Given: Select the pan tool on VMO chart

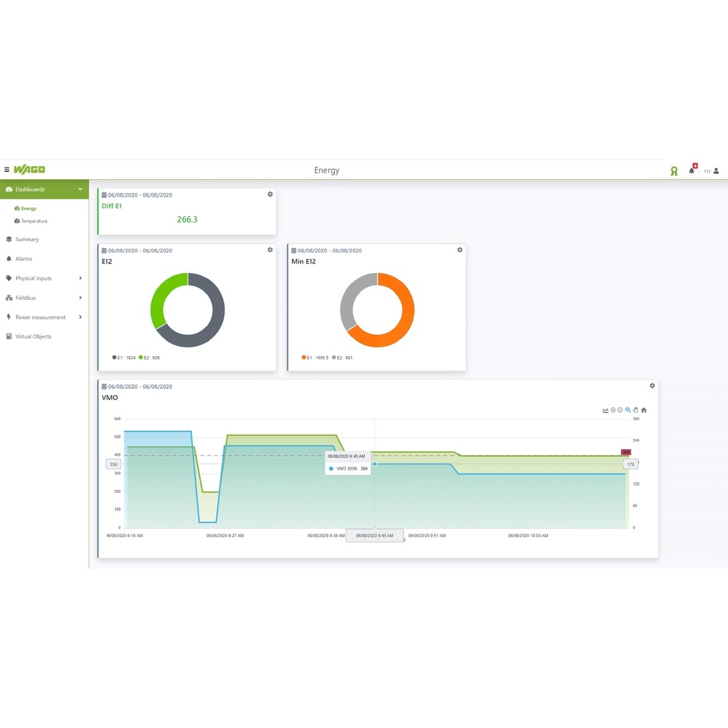Looking at the screenshot, I should (636, 410).
